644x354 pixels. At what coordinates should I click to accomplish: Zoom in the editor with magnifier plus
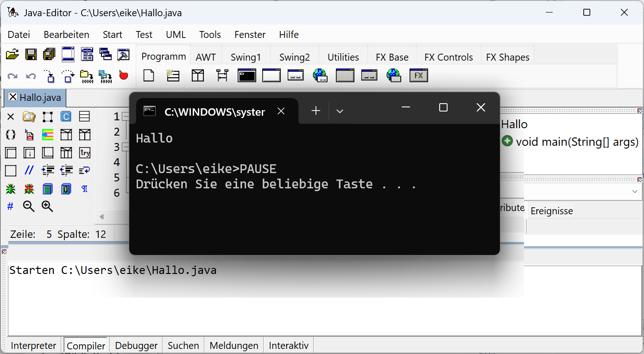(x=47, y=206)
